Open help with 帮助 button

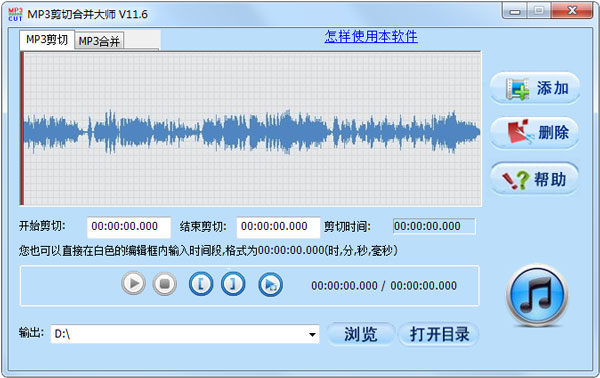(535, 179)
